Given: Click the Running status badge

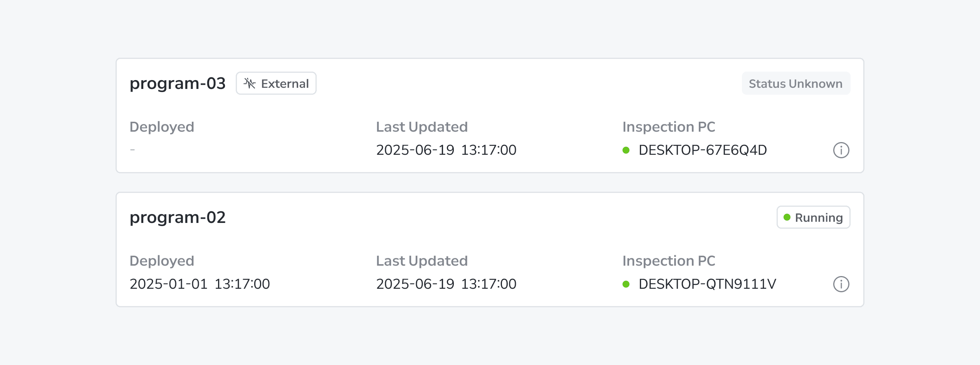Looking at the screenshot, I should tap(813, 217).
